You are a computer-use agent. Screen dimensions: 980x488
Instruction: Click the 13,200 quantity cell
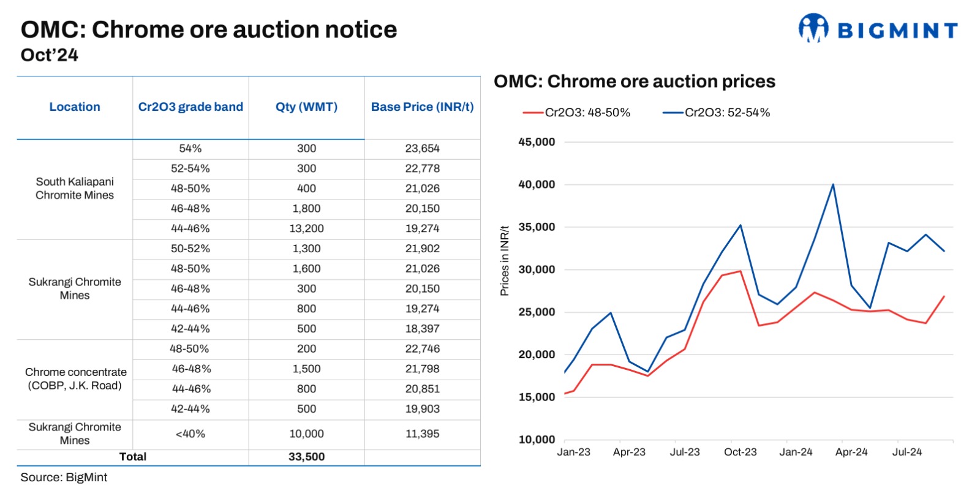tap(306, 229)
